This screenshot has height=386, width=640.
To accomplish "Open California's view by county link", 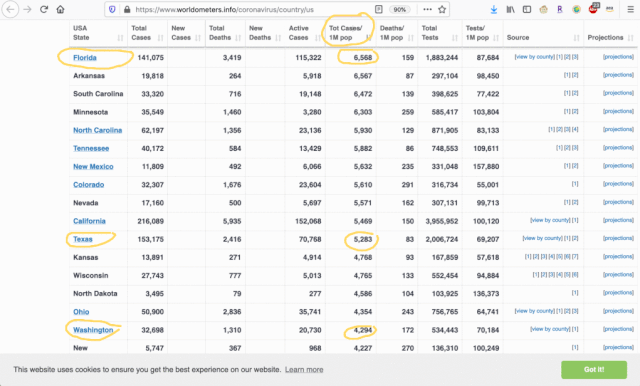I will pyautogui.click(x=550, y=220).
